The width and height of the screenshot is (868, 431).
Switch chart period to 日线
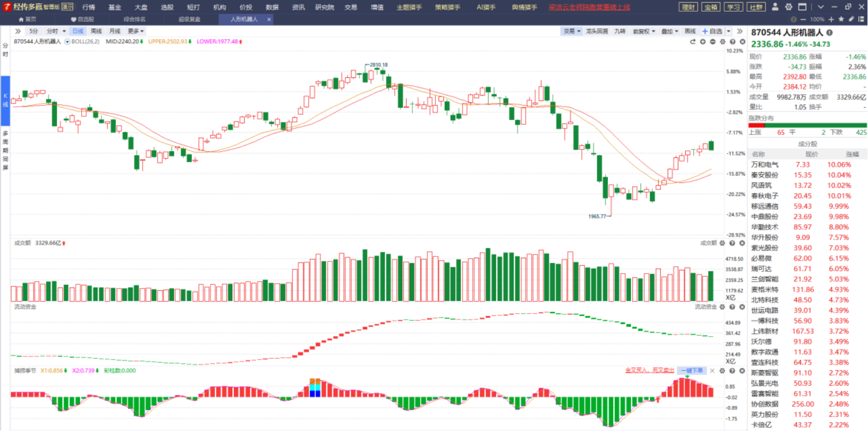78,31
